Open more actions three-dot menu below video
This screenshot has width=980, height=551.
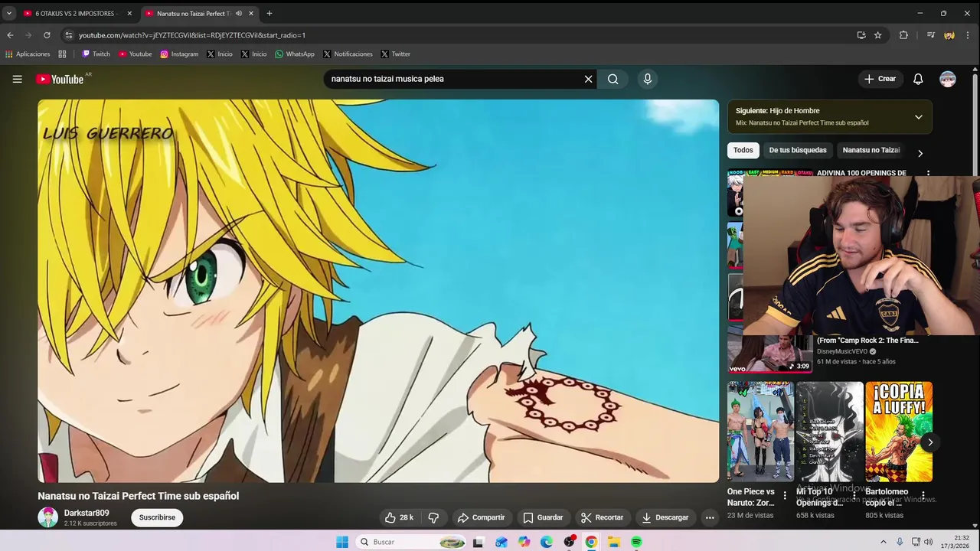coord(710,517)
